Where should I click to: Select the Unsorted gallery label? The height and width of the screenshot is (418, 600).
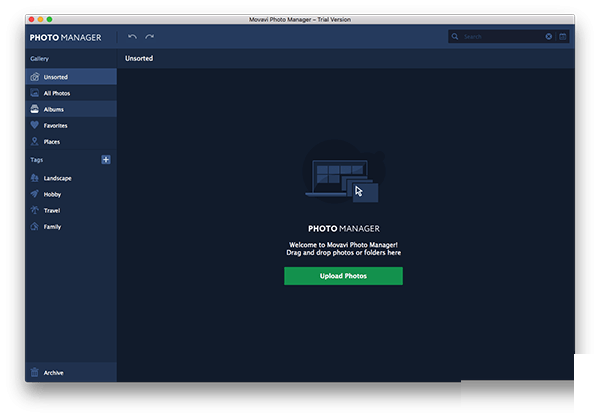coord(56,77)
